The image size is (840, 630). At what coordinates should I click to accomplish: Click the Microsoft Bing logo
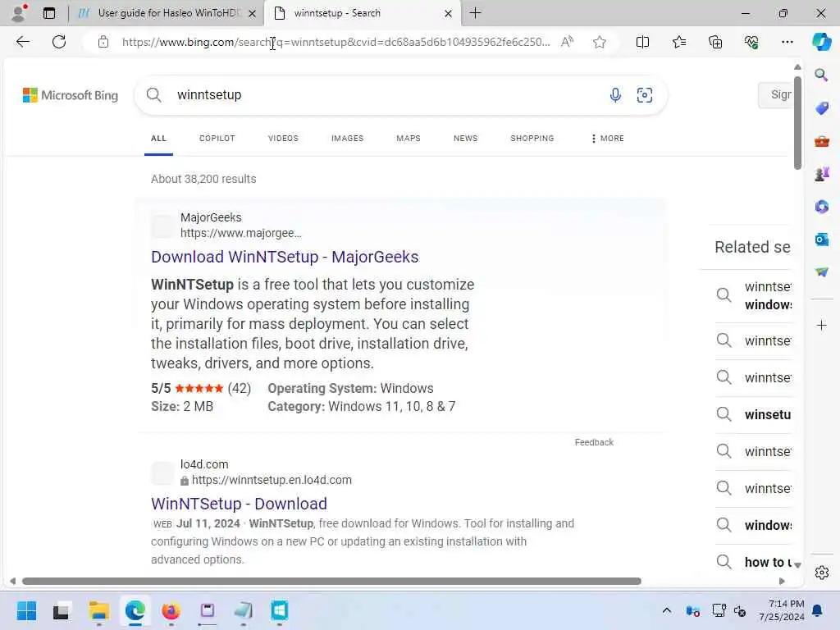(71, 95)
